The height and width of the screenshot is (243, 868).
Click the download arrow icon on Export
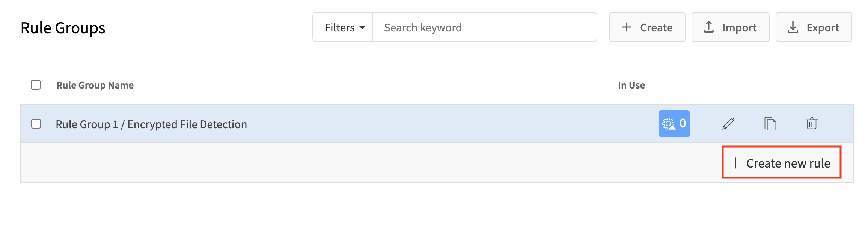(x=793, y=27)
